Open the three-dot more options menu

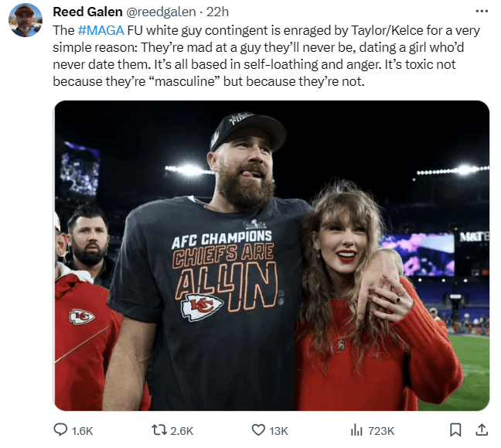482,12
